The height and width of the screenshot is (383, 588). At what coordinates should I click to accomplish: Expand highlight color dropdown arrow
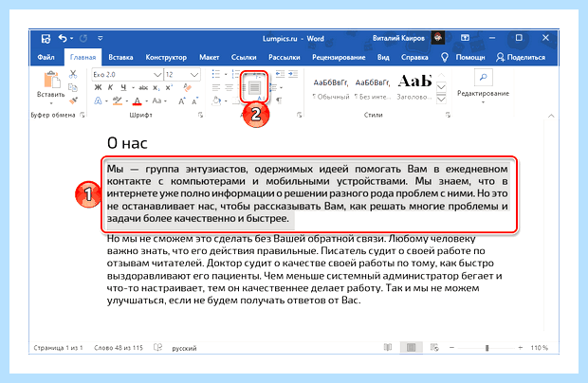[127, 101]
